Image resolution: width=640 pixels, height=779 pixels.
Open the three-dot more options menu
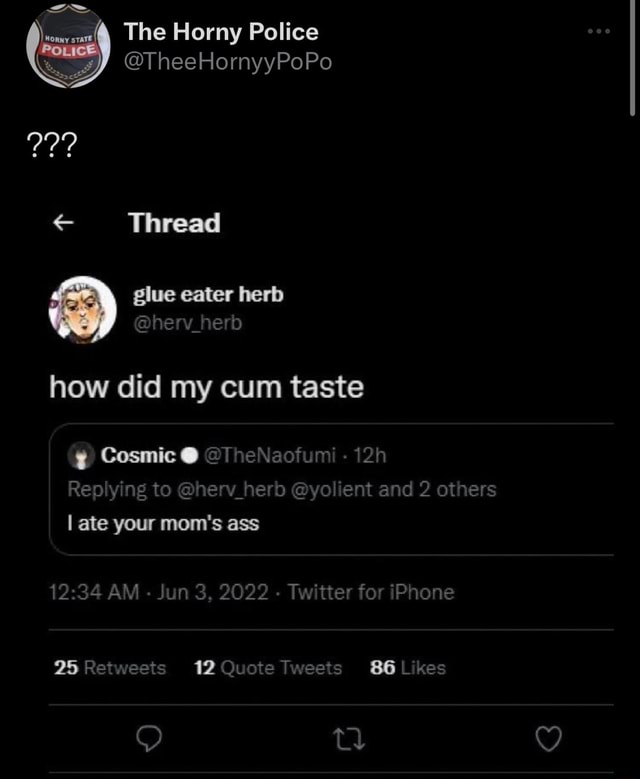point(598,31)
